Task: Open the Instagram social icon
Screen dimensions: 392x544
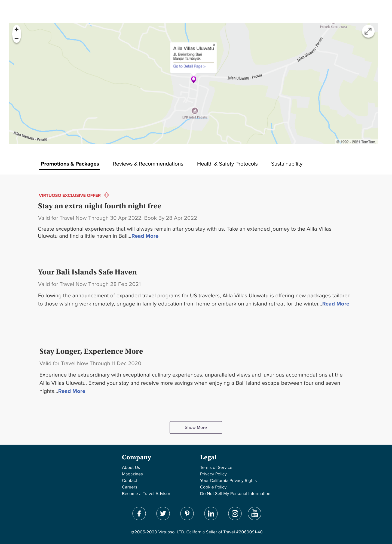Action: point(235,514)
